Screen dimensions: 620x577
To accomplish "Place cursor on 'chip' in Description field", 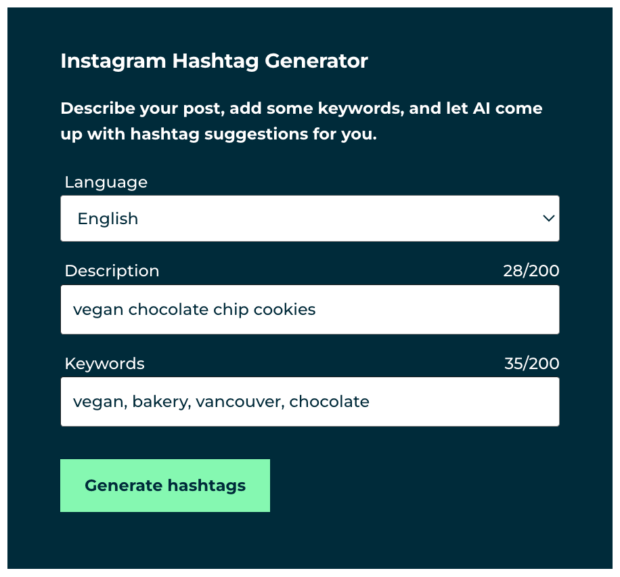I will (x=231, y=309).
